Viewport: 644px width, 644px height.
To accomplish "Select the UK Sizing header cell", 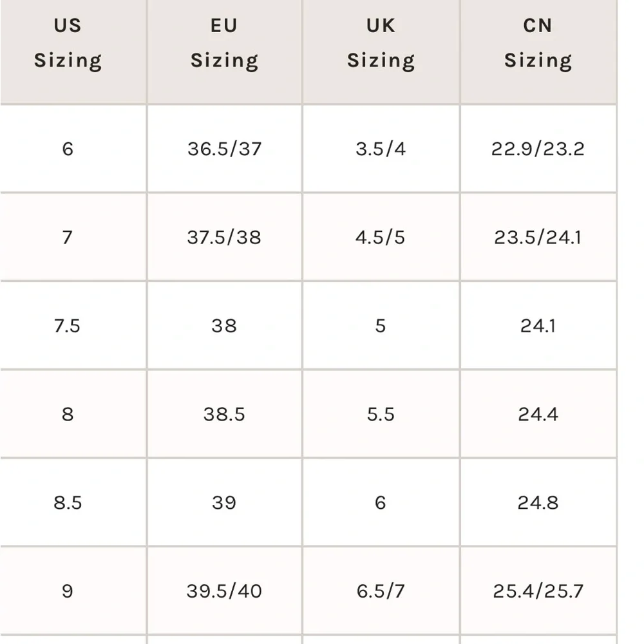I will [381, 44].
